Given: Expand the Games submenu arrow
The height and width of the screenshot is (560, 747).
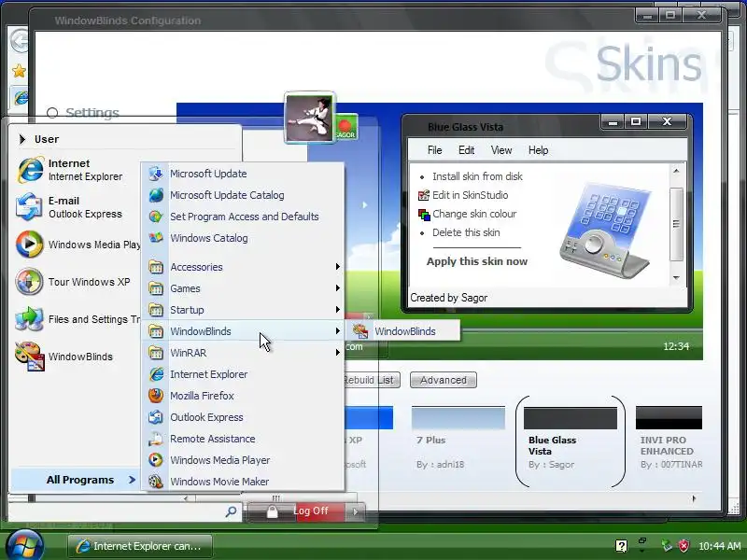Looking at the screenshot, I should 337,288.
